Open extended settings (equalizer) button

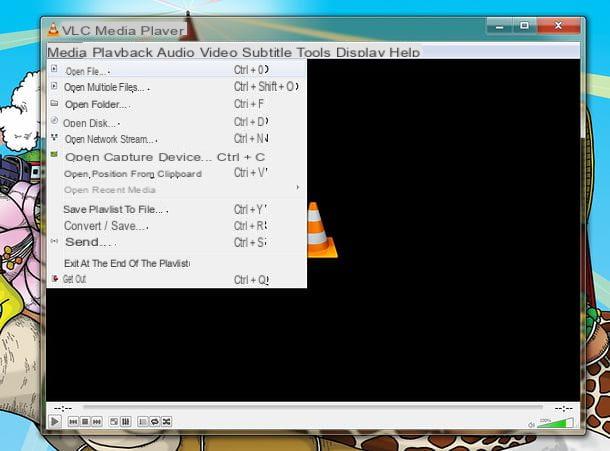126,421
